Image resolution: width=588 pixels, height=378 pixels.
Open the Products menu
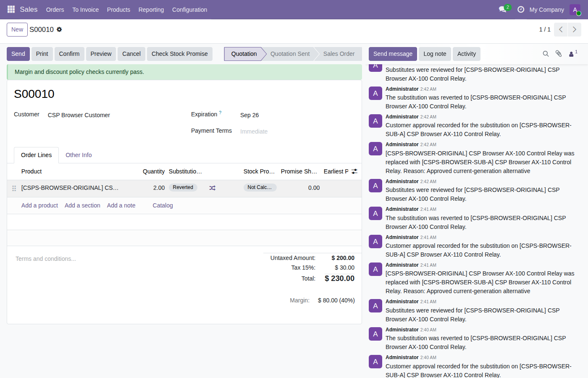tap(118, 10)
